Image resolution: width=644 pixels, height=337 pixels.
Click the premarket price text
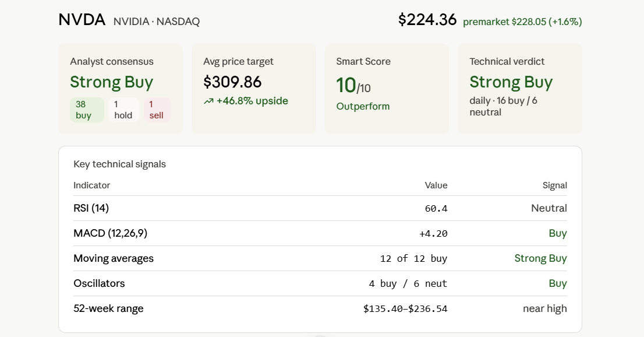coord(522,22)
